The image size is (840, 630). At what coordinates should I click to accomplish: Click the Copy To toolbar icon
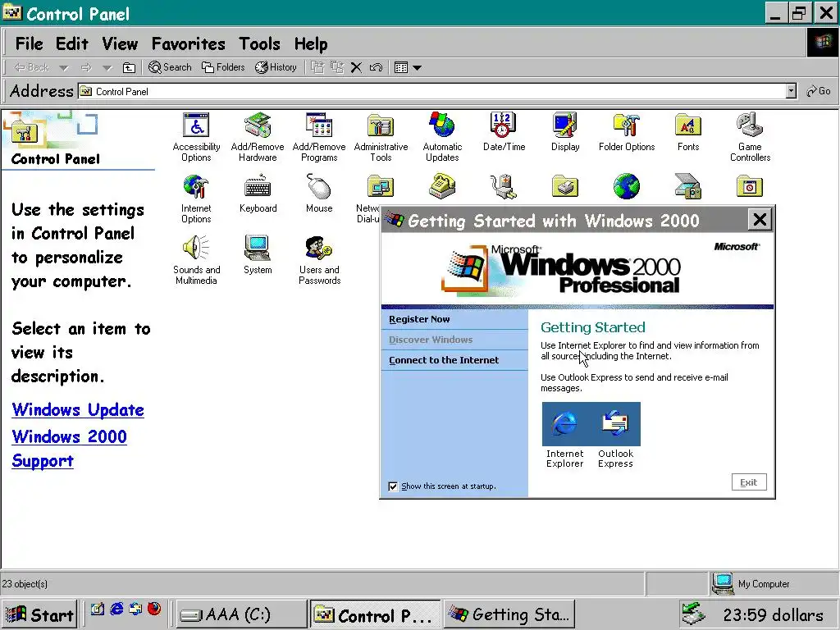click(x=337, y=67)
